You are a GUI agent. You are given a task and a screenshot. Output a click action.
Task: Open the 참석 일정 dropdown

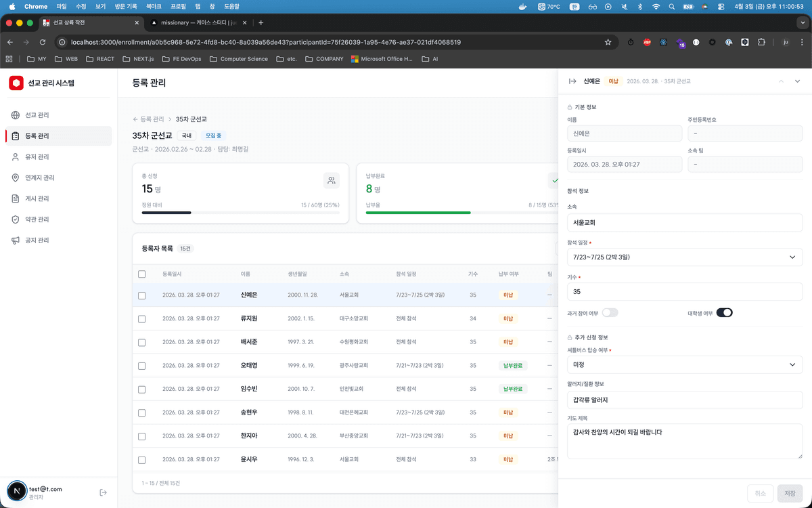tap(685, 257)
